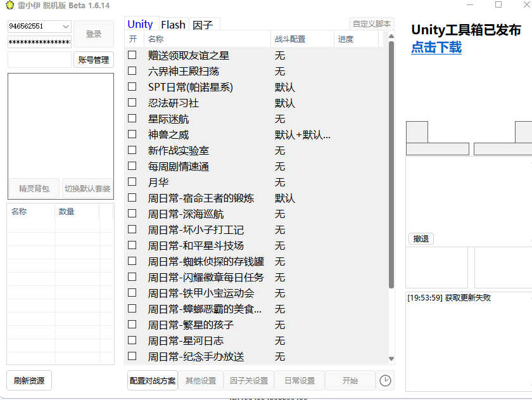Click the 雷小伊 app logo in title bar

[x=9, y=5]
